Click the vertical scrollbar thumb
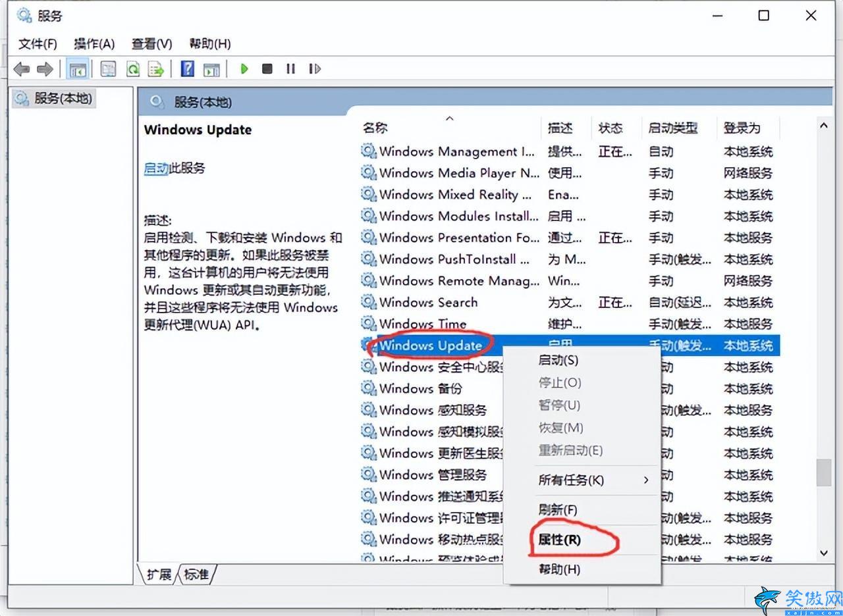This screenshot has width=843, height=616. click(824, 473)
